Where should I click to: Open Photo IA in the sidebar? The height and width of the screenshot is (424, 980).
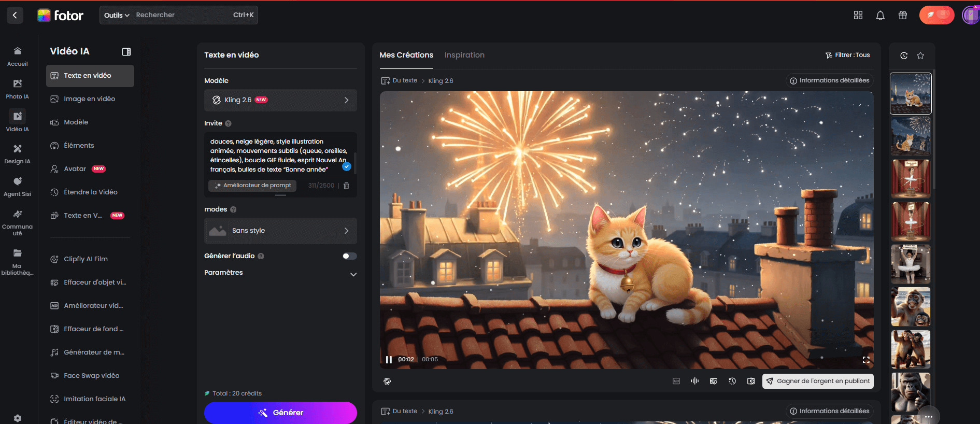click(17, 89)
